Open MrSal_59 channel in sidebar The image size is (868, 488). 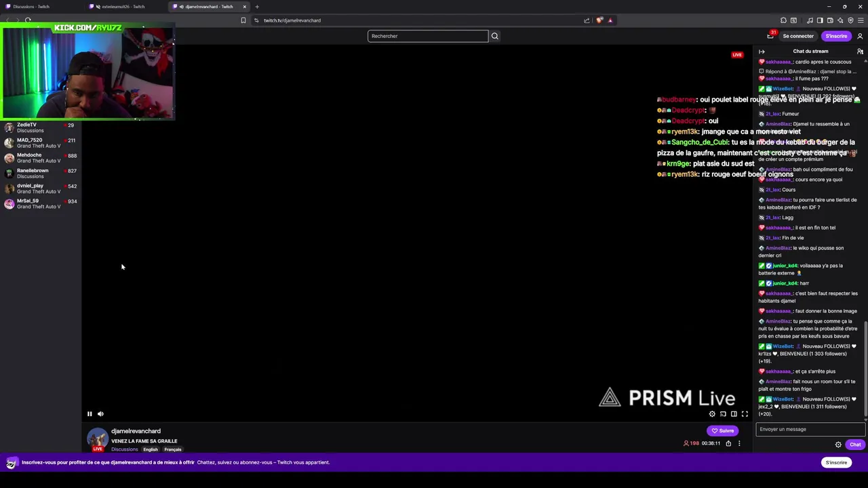coord(41,203)
